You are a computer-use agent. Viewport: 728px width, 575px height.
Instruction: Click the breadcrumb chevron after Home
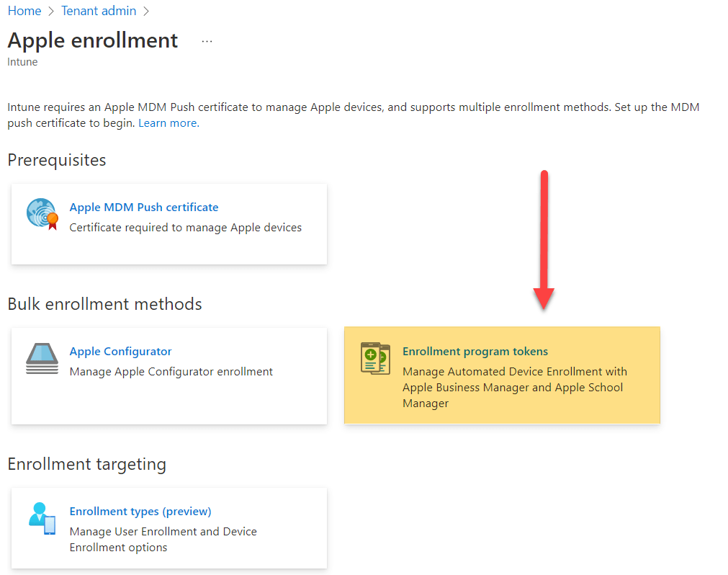tap(51, 12)
